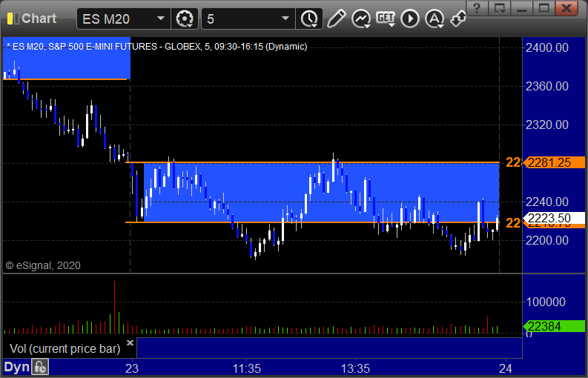Click the GET add-ons icon
The image size is (588, 378).
386,19
